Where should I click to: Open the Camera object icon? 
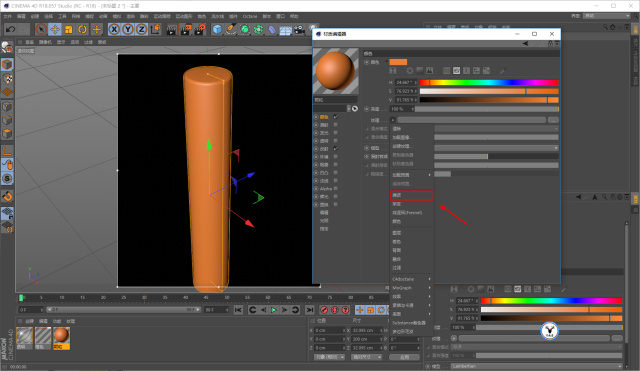tap(299, 29)
